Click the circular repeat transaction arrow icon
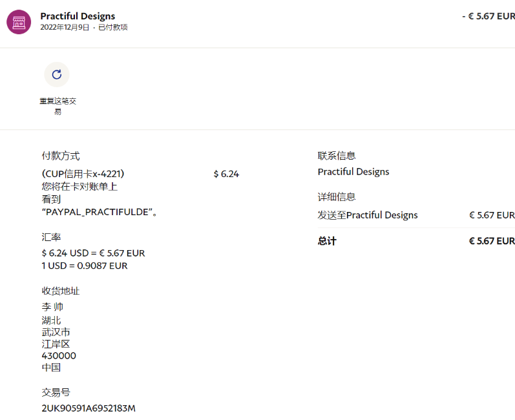 (57, 74)
